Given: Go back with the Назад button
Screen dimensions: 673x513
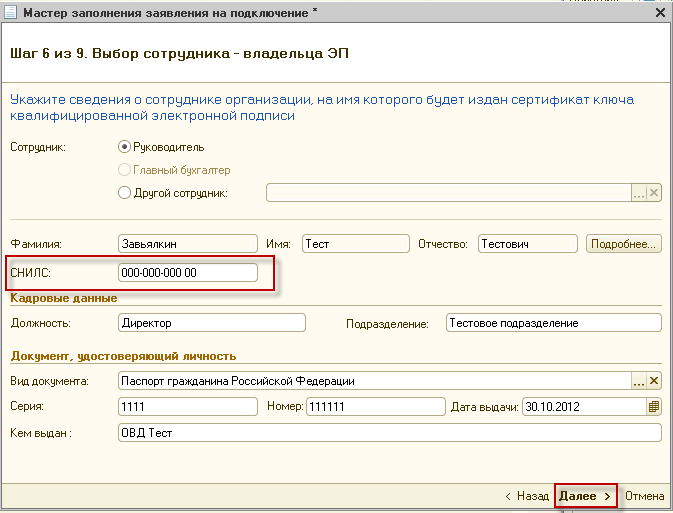Looking at the screenshot, I should [x=527, y=496].
